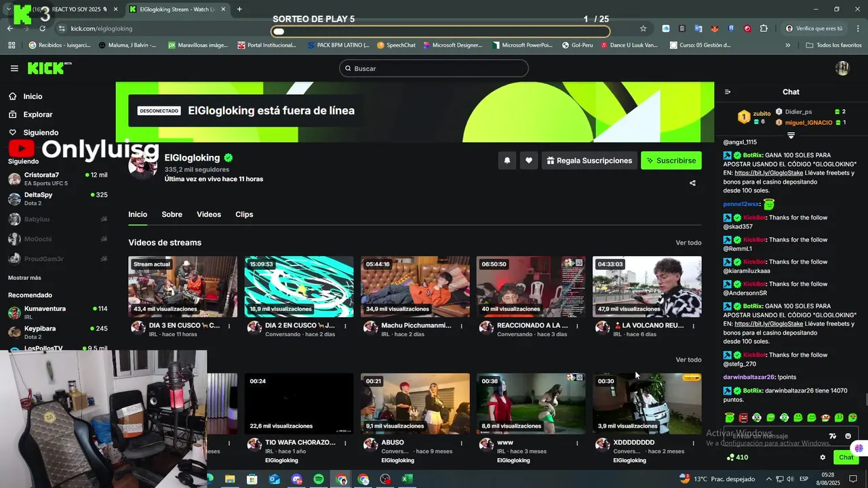Click the notification bell for ElGlogloking
Viewport: 868px width, 488px height.
(507, 161)
